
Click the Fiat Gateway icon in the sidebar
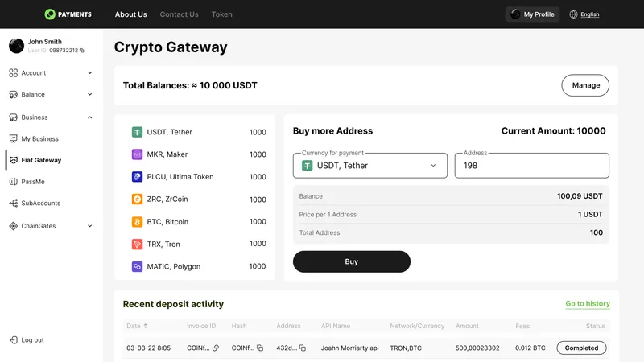pyautogui.click(x=13, y=160)
